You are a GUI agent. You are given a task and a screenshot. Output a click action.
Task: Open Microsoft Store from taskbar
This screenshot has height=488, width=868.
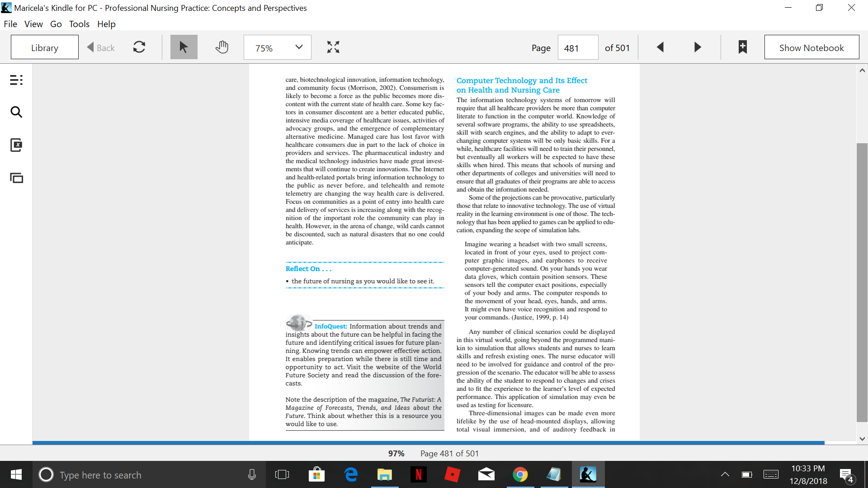pyautogui.click(x=316, y=474)
